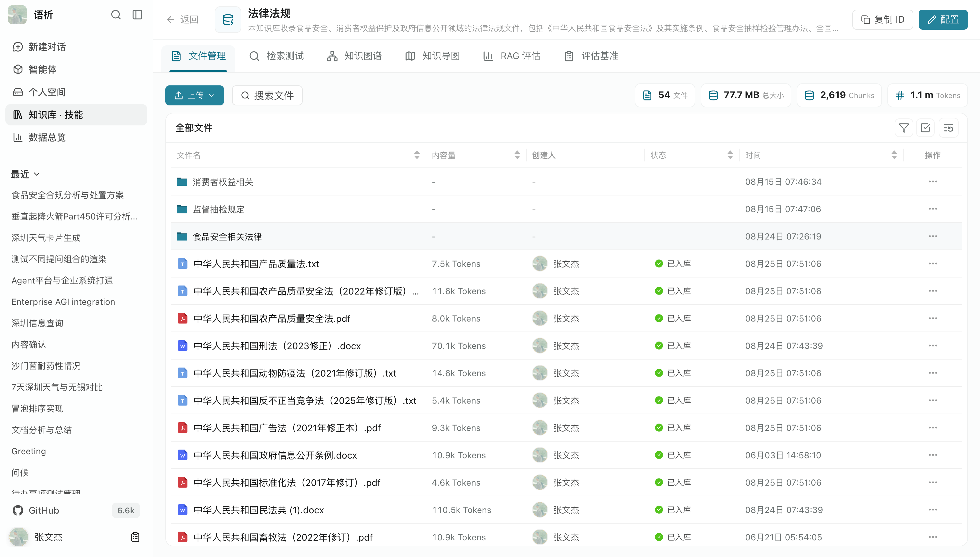980x557 pixels.
Task: Switch to the 文件管理 tab
Action: [198, 56]
